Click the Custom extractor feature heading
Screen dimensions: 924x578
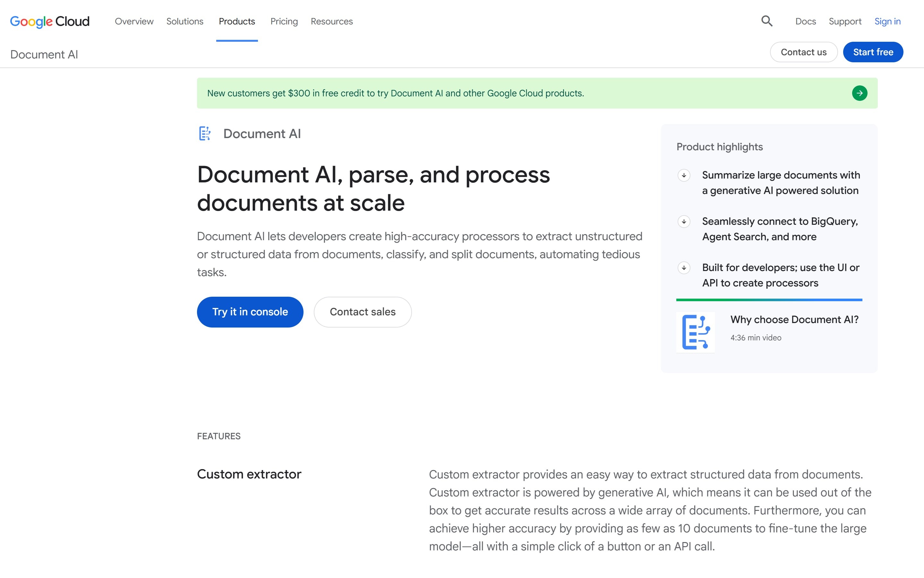click(x=249, y=474)
